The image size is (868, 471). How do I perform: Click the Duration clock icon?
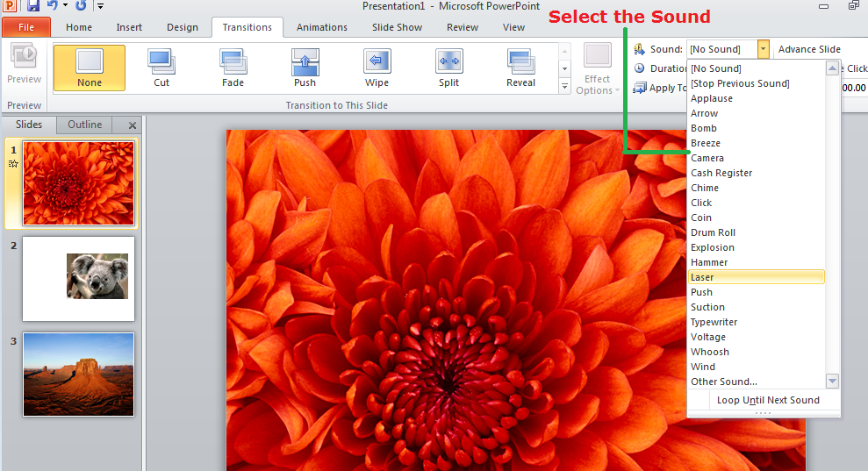640,68
